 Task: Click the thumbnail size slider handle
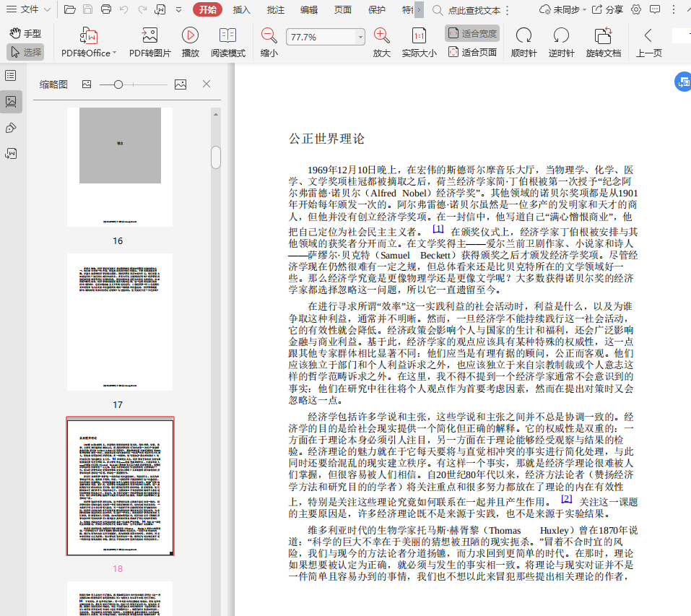pos(118,84)
